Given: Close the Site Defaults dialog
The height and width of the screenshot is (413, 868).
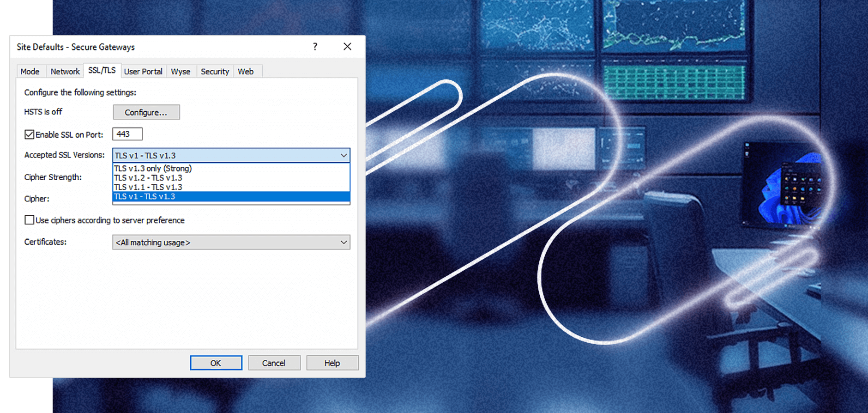Looking at the screenshot, I should [347, 47].
